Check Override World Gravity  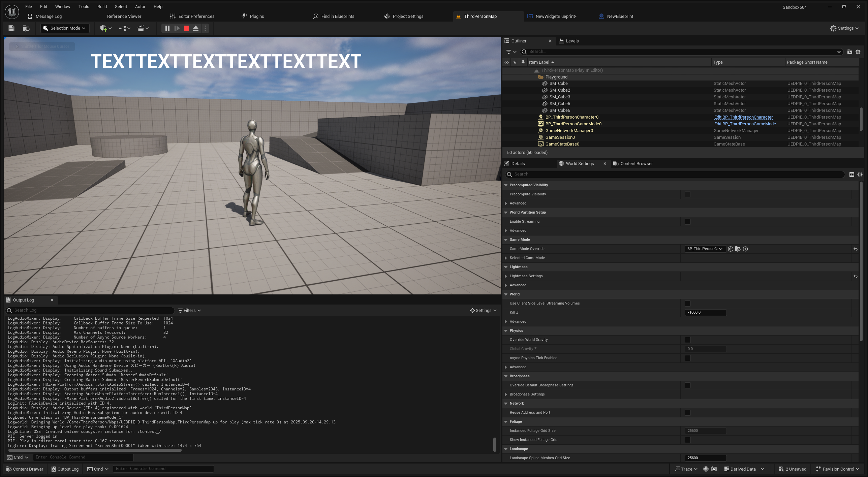688,340
